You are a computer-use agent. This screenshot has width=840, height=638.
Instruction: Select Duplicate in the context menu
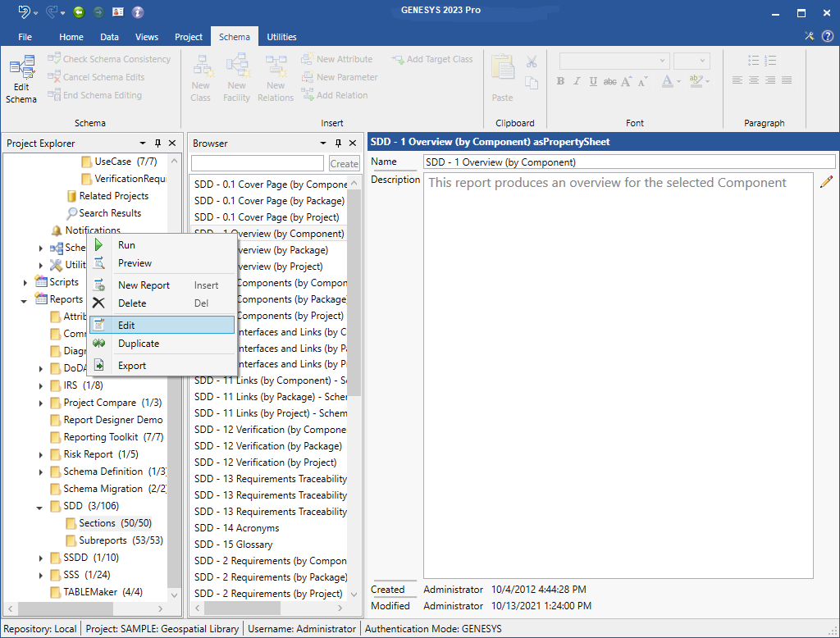coord(139,344)
